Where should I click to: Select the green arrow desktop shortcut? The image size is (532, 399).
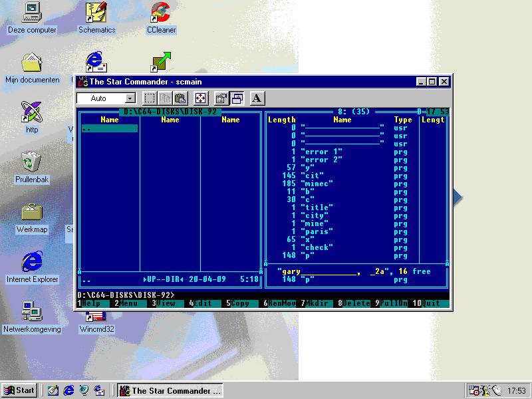[x=161, y=62]
